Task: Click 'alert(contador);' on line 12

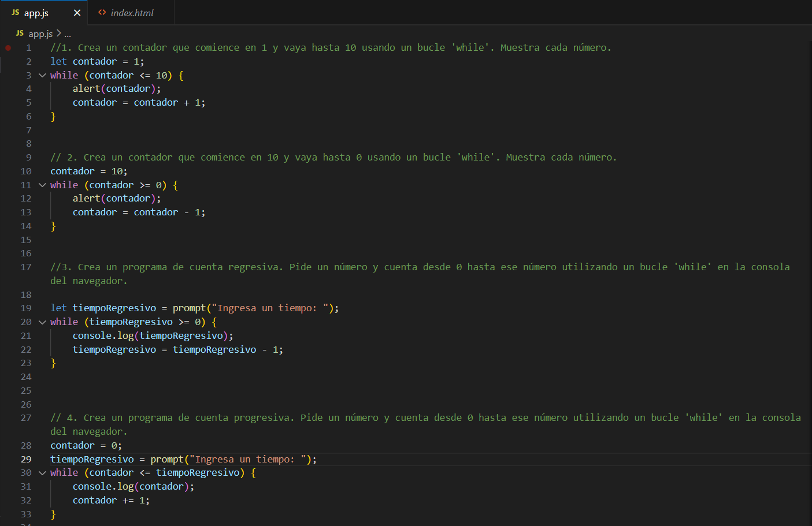Action: 117,199
